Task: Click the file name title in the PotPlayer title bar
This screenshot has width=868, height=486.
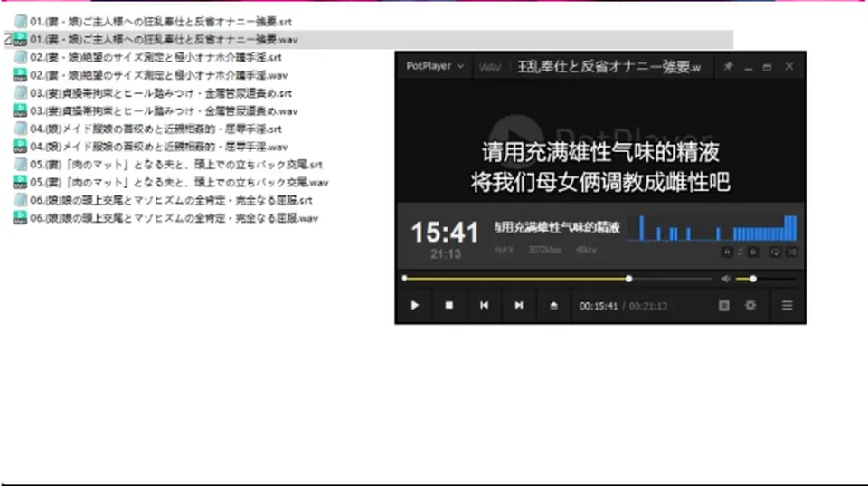Action: pyautogui.click(x=609, y=67)
